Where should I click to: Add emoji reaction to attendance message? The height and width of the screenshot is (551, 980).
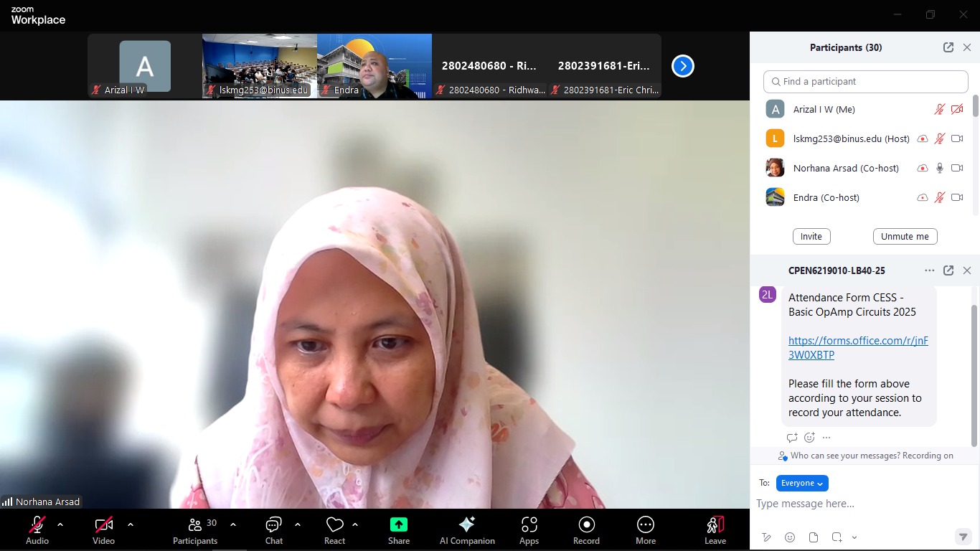coord(809,438)
